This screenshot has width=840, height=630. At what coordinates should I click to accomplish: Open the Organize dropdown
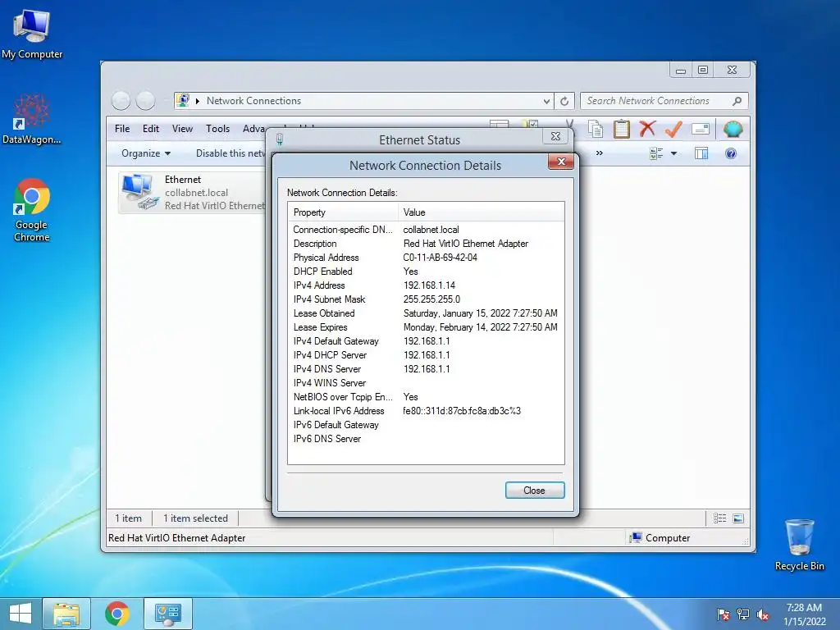pos(146,153)
